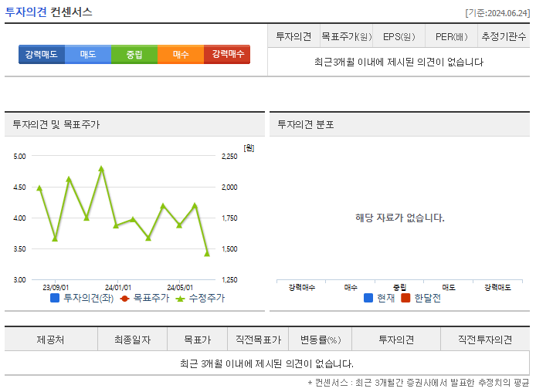Click the 기준:2024.06.24 date label

(497, 13)
